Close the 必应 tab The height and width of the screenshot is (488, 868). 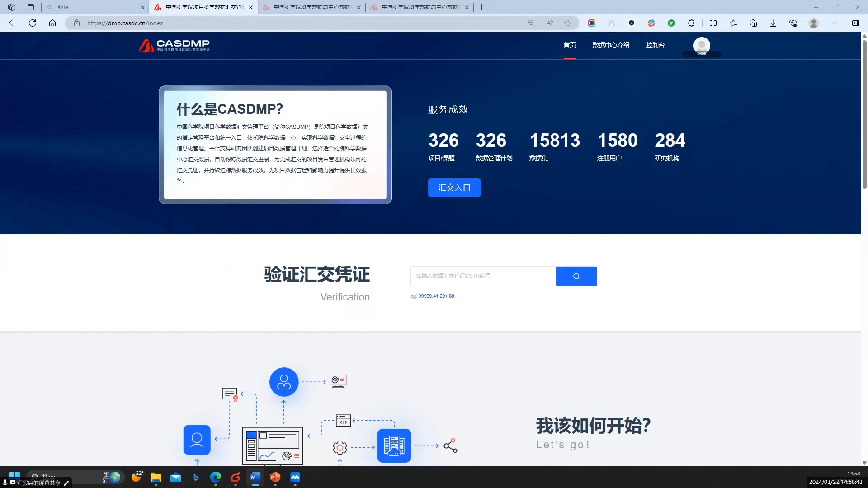point(142,7)
